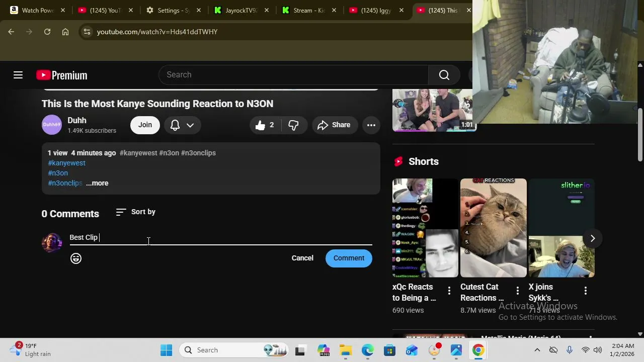Open the YouTube guide hamburger menu
The width and height of the screenshot is (644, 362).
pyautogui.click(x=18, y=75)
